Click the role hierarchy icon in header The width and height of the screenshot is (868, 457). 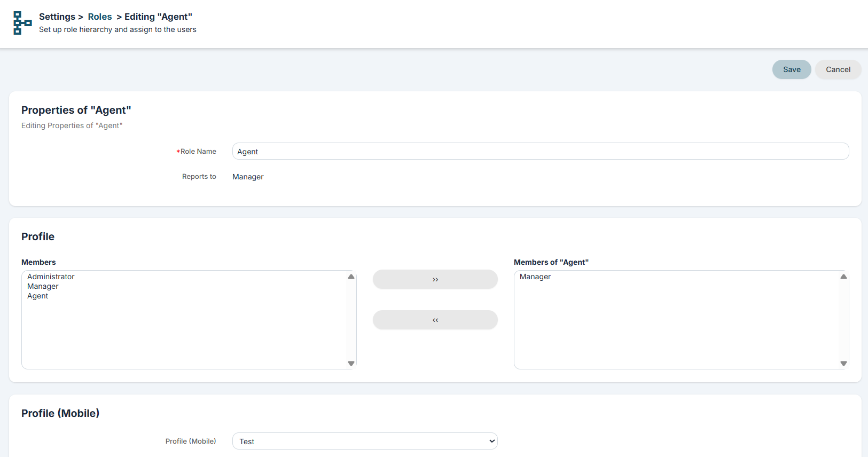point(22,23)
